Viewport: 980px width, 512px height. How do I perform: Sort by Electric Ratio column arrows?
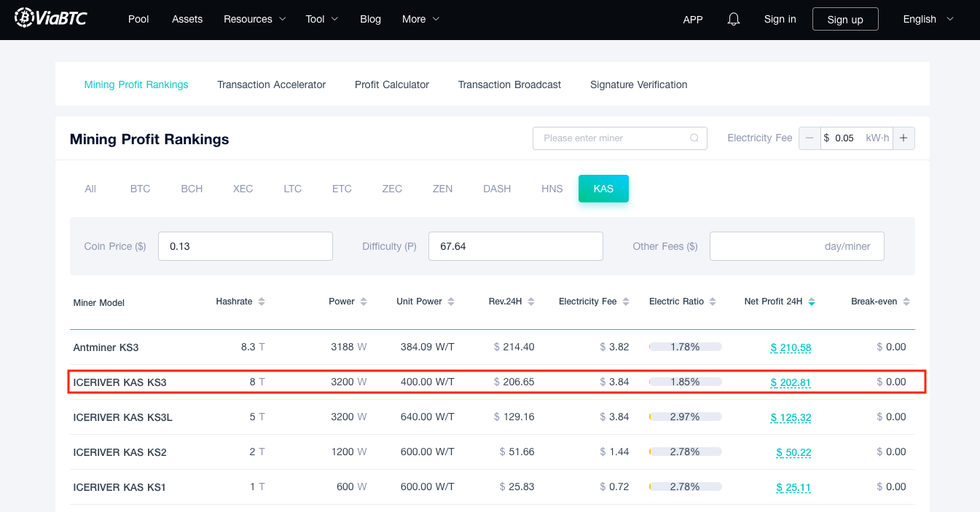point(713,302)
